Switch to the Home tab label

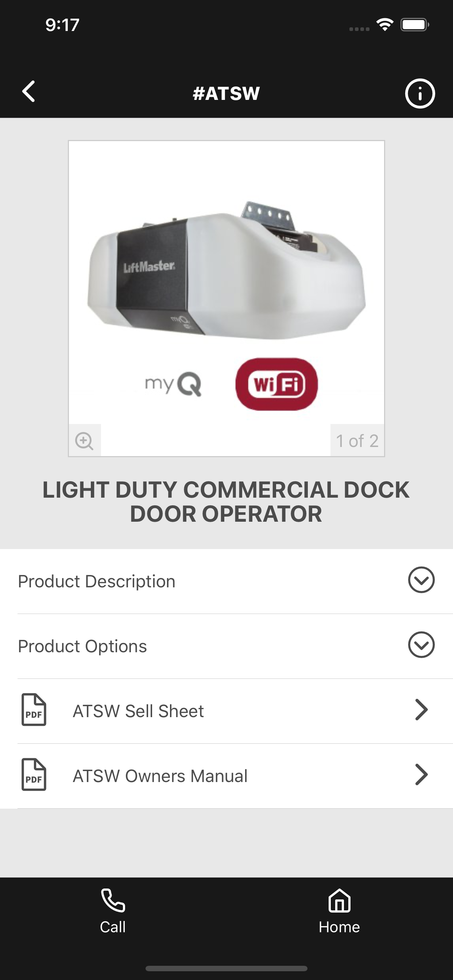(339, 927)
